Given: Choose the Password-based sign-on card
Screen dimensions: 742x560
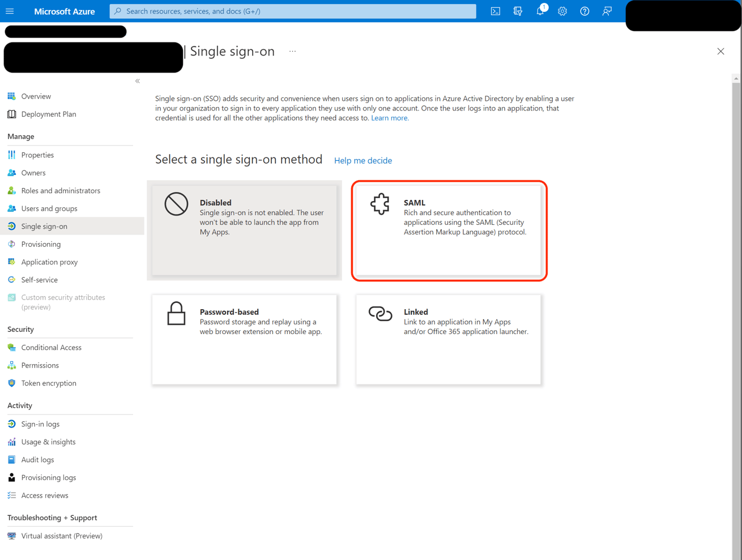Looking at the screenshot, I should pos(244,339).
